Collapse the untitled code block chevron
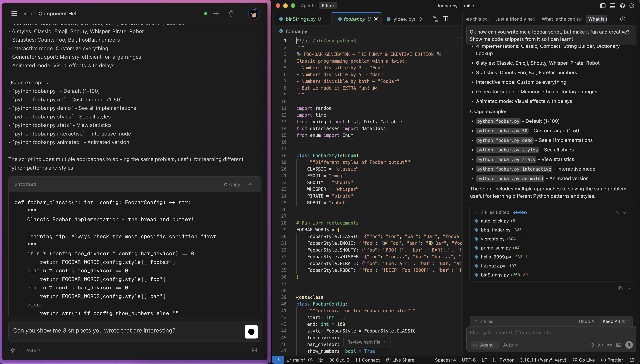This screenshot has width=640, height=364. tap(251, 184)
